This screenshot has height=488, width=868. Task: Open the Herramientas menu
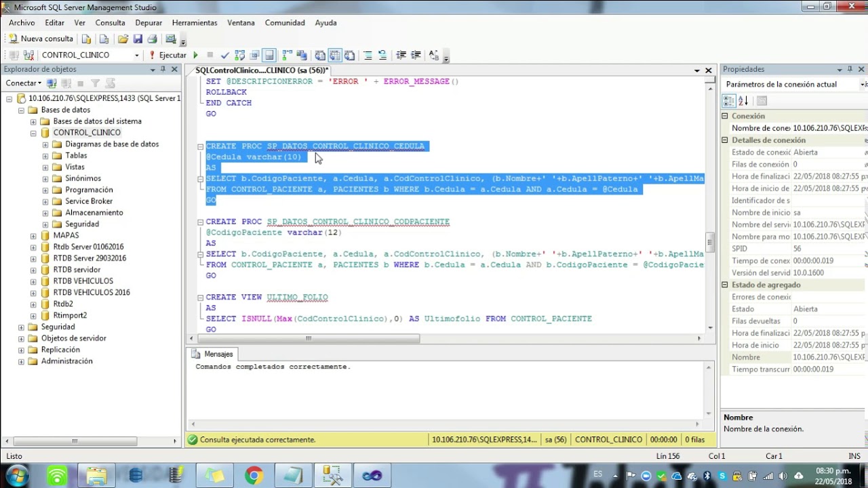tap(195, 22)
